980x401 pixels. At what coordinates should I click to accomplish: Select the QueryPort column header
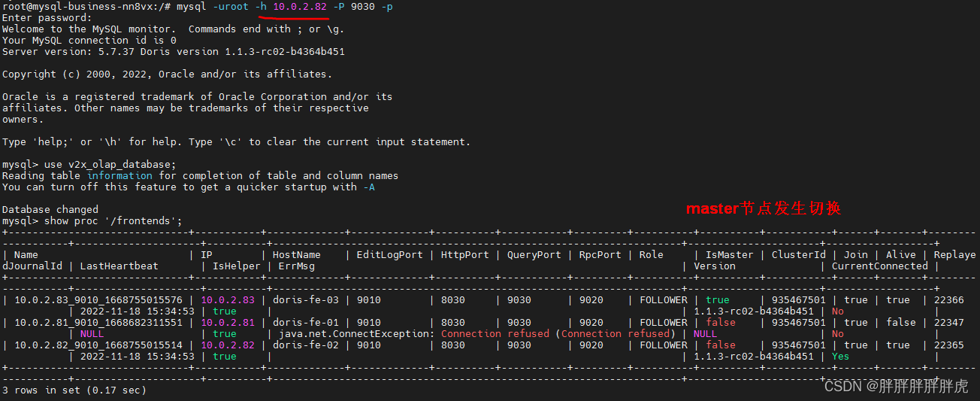pyautogui.click(x=534, y=255)
